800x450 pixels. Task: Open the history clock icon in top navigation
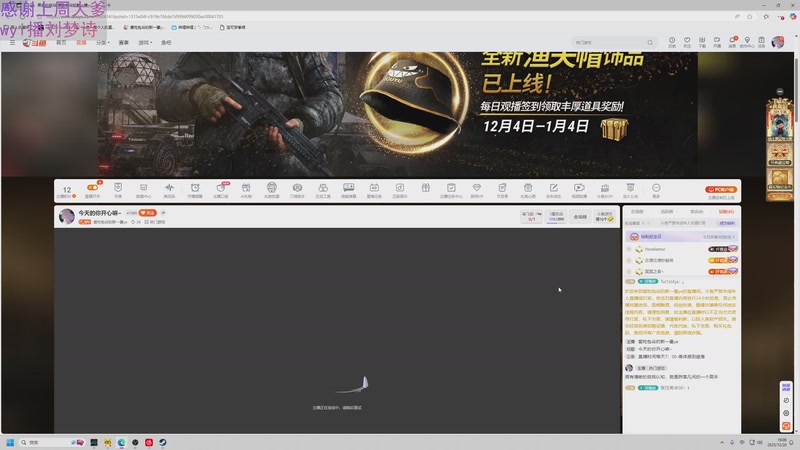coord(672,40)
